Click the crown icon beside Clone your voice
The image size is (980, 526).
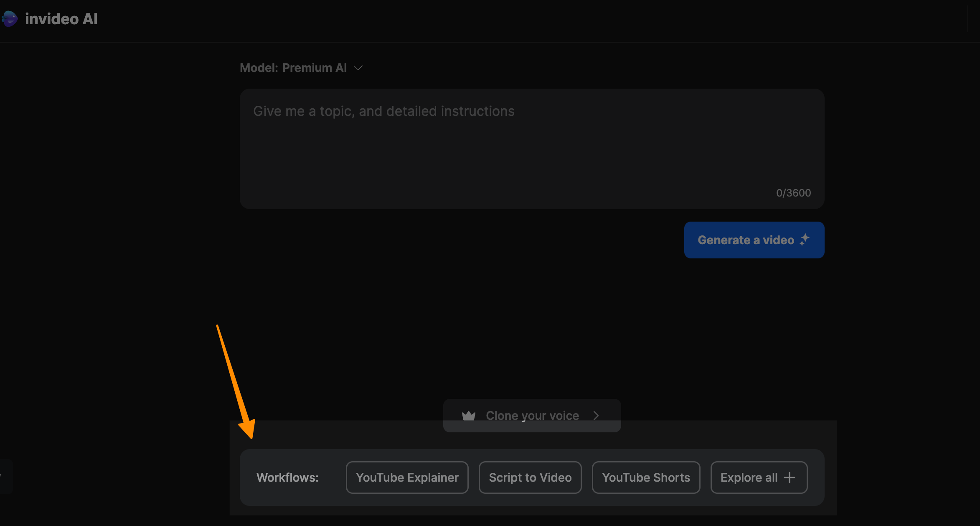click(469, 416)
